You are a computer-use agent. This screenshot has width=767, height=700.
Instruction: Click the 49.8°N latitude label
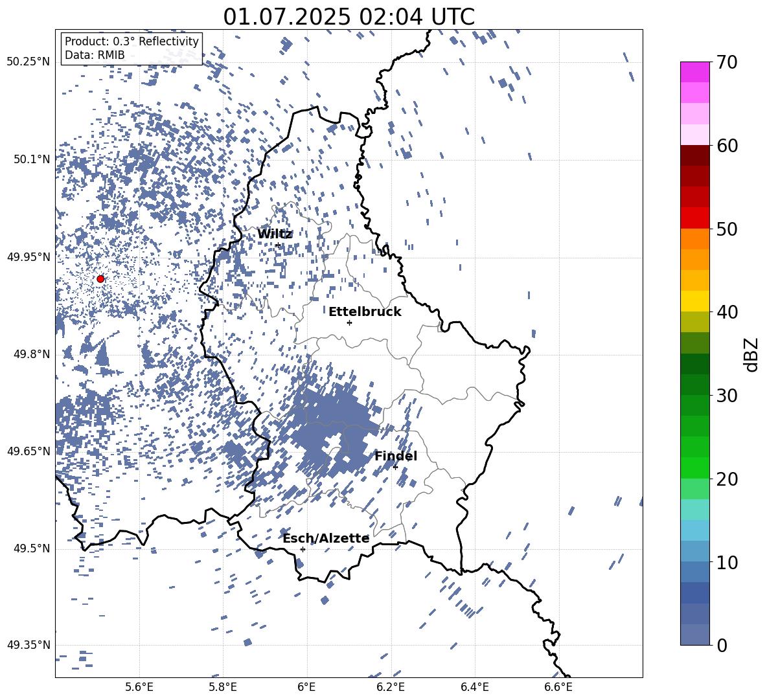(32, 354)
